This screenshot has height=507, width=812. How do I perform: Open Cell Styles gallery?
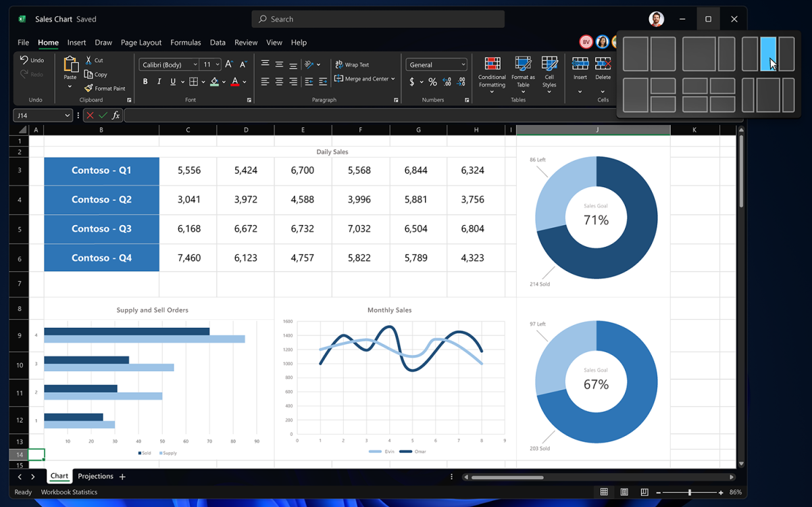coord(550,74)
